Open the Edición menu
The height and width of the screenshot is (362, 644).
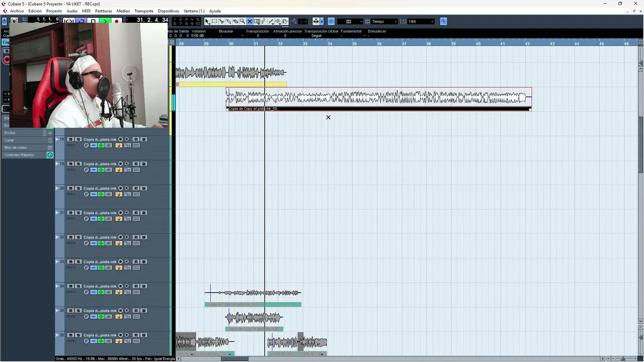[x=35, y=11]
